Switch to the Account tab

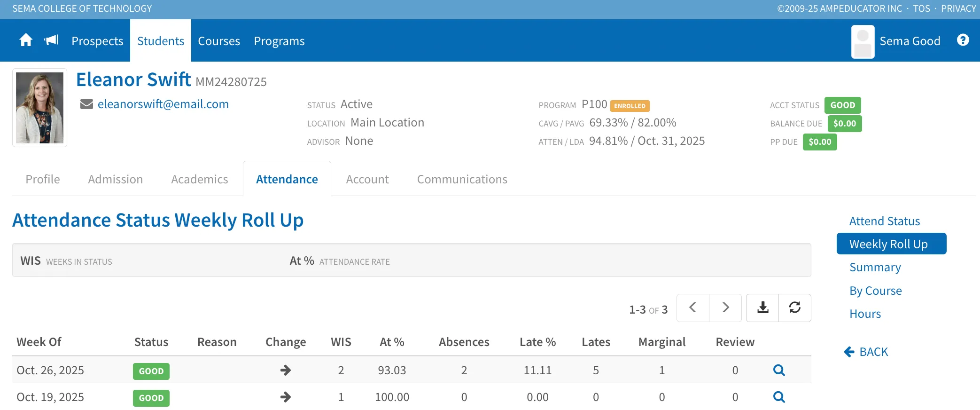click(367, 179)
